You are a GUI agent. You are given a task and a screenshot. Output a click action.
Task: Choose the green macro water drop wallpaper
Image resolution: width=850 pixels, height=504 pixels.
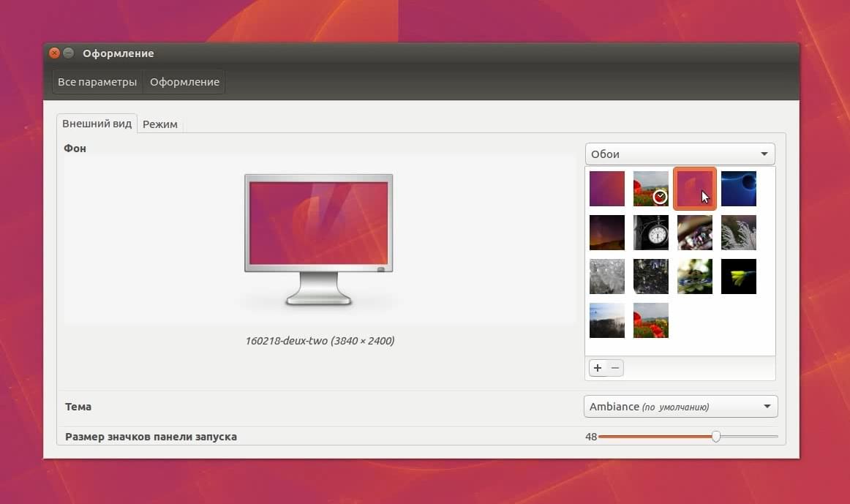click(695, 277)
